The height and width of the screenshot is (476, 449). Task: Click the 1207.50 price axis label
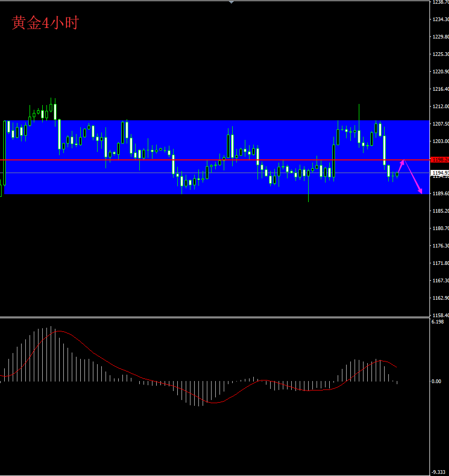point(441,123)
